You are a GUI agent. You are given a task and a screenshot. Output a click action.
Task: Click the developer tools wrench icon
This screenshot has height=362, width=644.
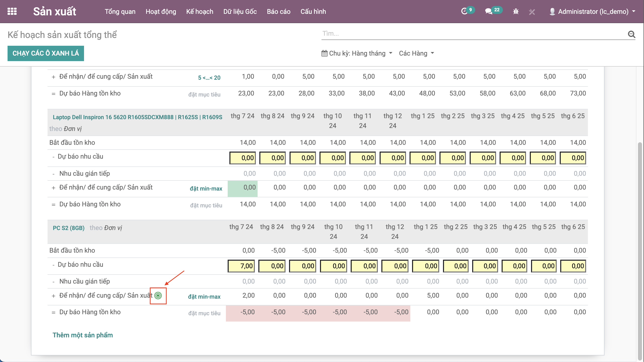pyautogui.click(x=532, y=12)
